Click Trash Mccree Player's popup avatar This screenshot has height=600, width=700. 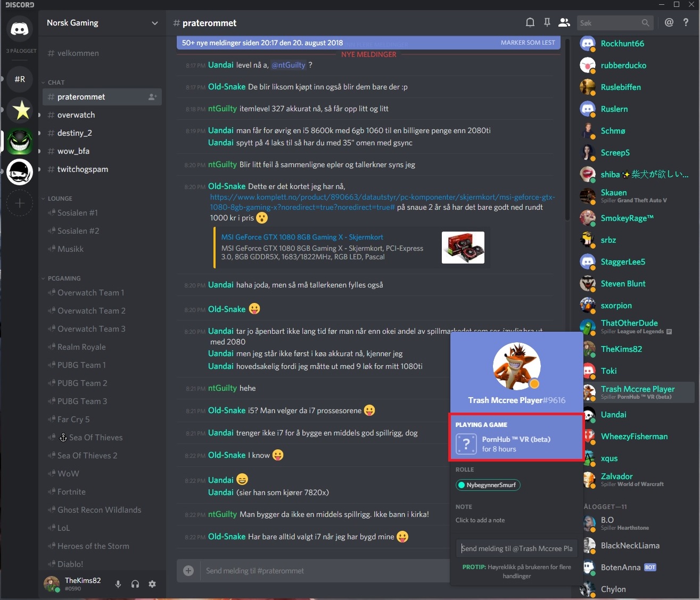[x=516, y=366]
